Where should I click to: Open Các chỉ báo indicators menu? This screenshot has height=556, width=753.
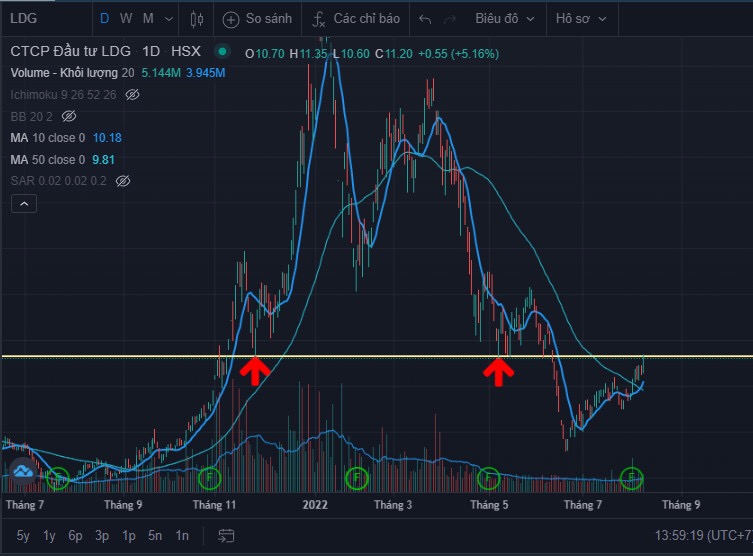[x=356, y=19]
